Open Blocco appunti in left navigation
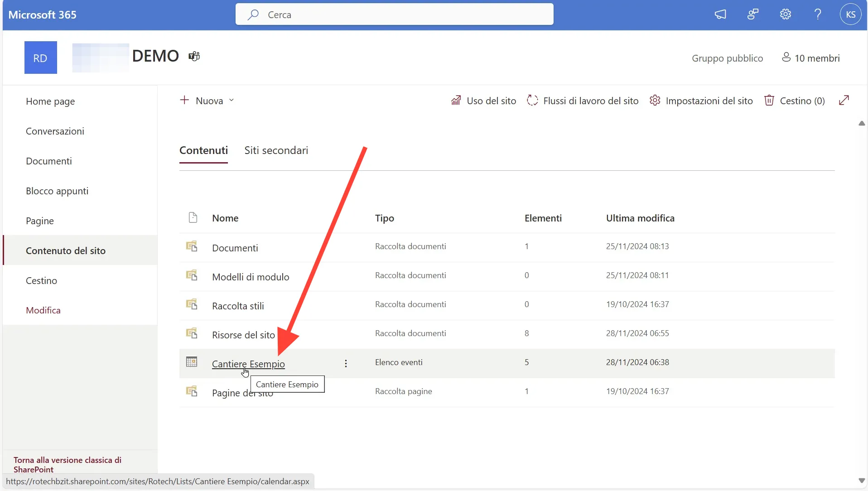The height and width of the screenshot is (491, 868). (x=57, y=191)
